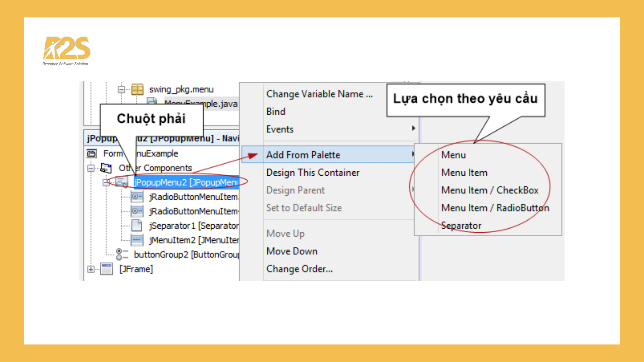This screenshot has height=362, width=644.
Task: Expand the JFrame tree node
Action: click(91, 269)
